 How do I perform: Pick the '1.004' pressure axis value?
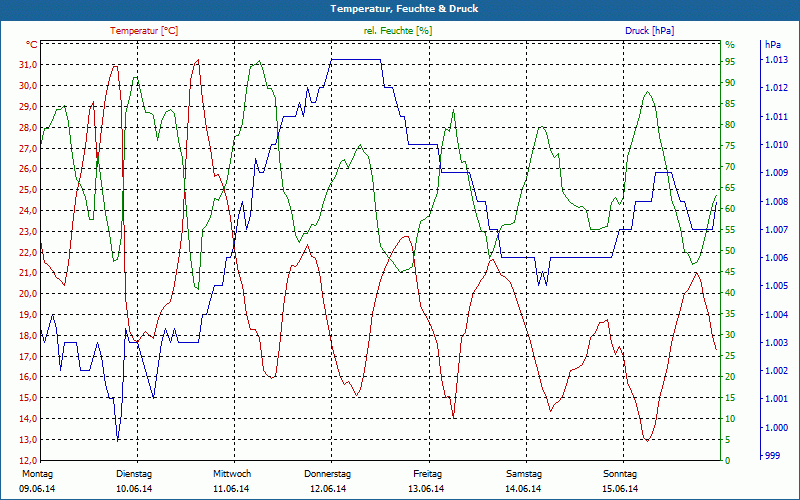(776, 314)
